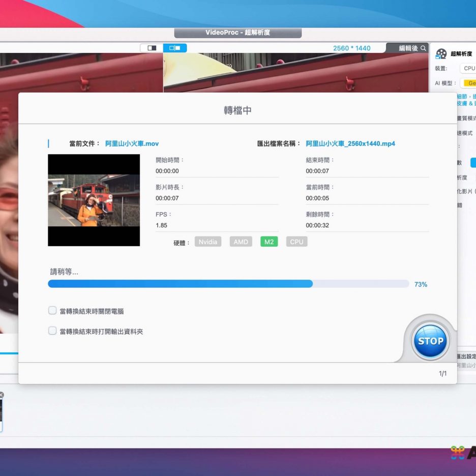Click the 2560 * 1440 resolution label
The height and width of the screenshot is (476, 476).
tap(351, 48)
